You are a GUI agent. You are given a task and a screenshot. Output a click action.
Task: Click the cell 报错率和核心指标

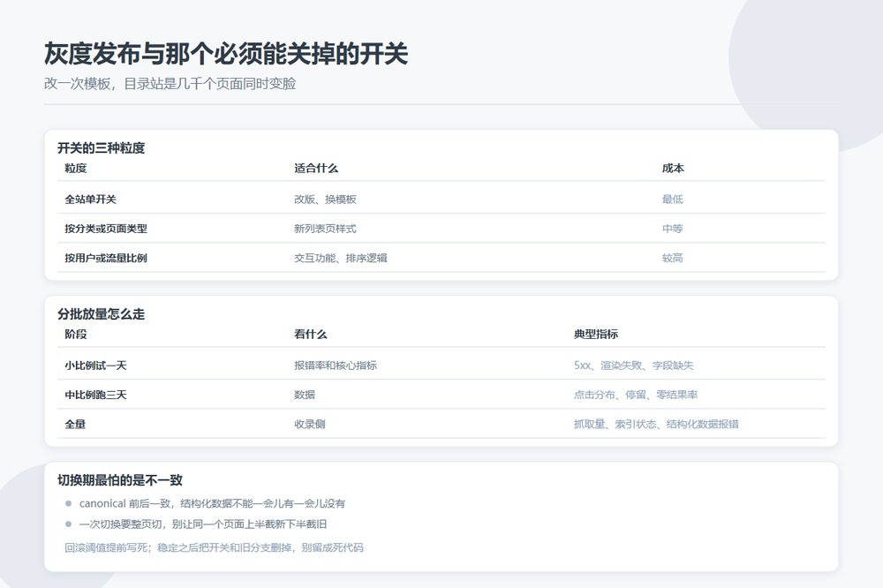336,366
